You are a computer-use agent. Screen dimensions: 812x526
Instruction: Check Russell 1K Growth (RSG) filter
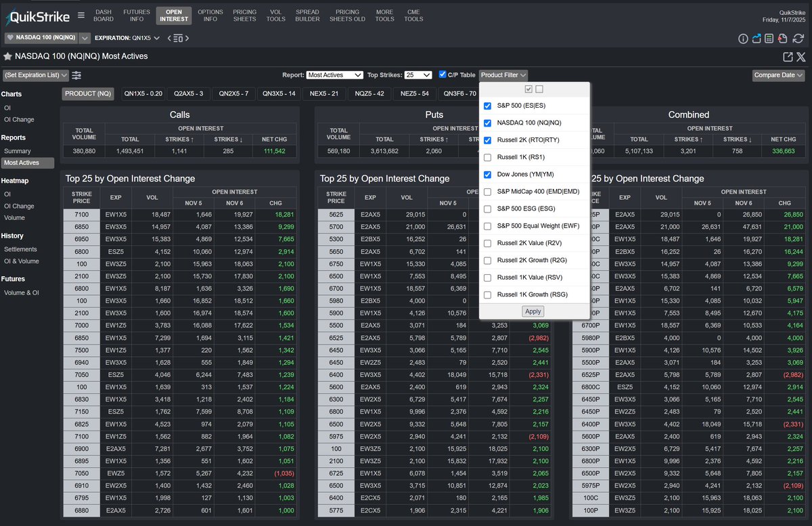pos(487,295)
